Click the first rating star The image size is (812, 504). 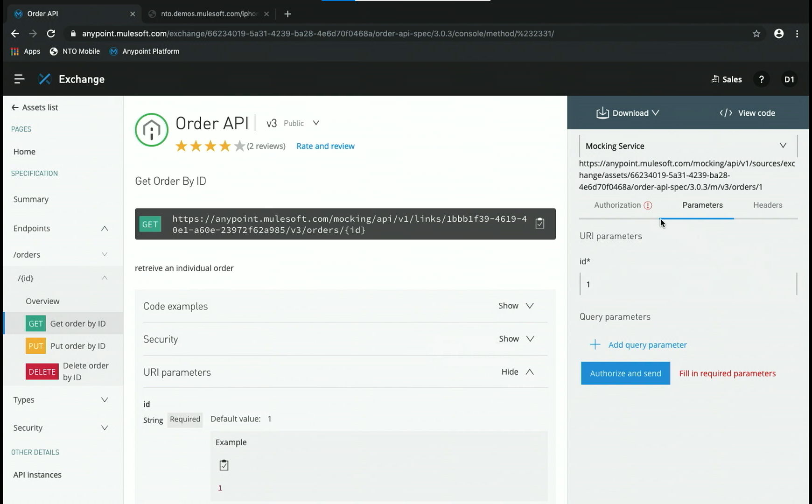pos(181,146)
